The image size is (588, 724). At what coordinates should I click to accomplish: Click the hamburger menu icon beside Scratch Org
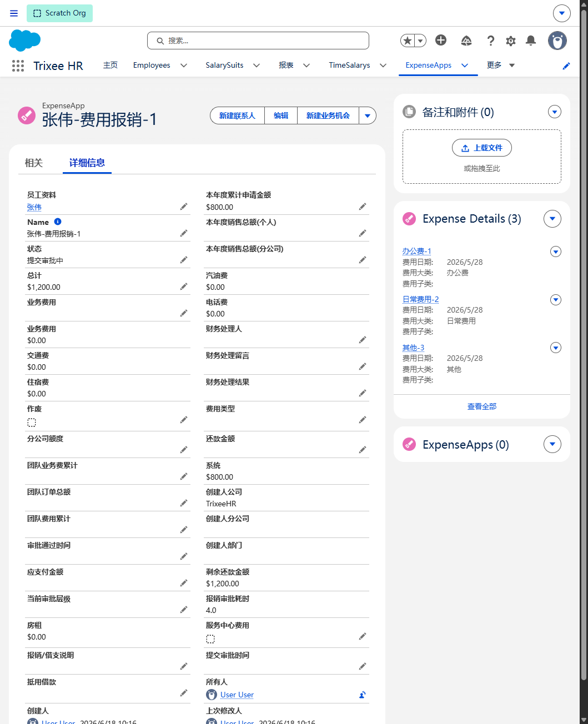click(14, 13)
